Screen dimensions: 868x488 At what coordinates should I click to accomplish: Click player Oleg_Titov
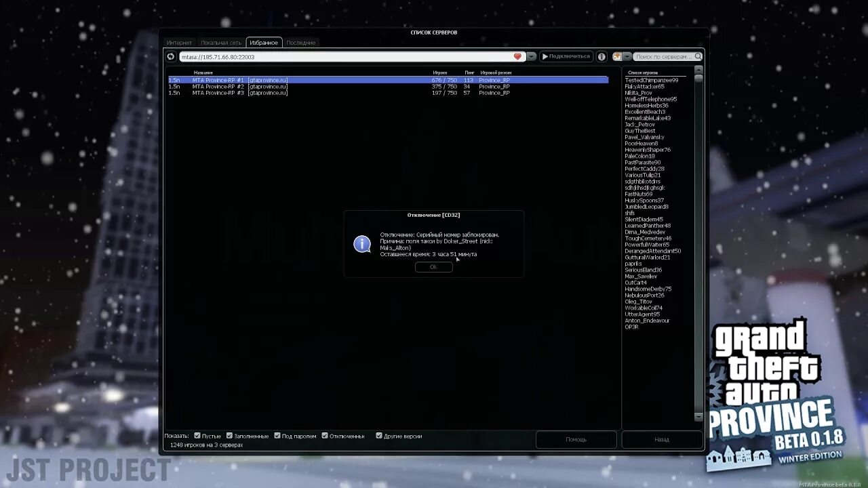[x=638, y=302]
